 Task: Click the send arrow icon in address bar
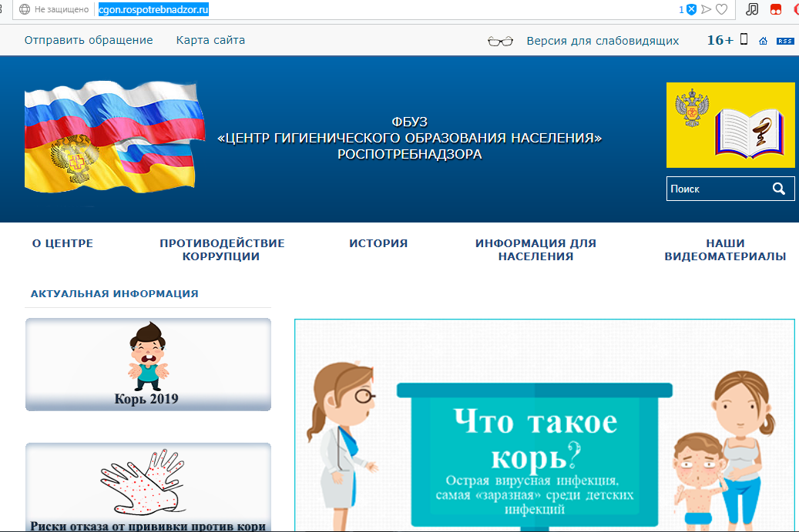[x=707, y=9]
